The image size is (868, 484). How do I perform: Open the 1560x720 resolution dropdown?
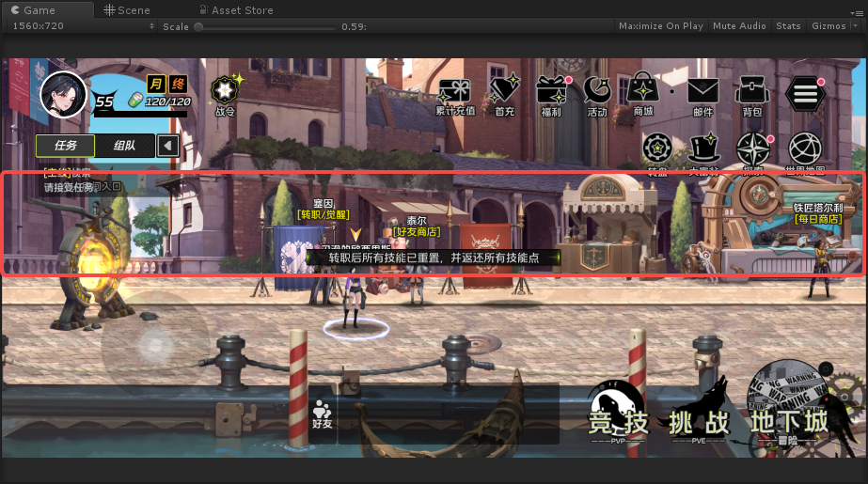coord(82,26)
